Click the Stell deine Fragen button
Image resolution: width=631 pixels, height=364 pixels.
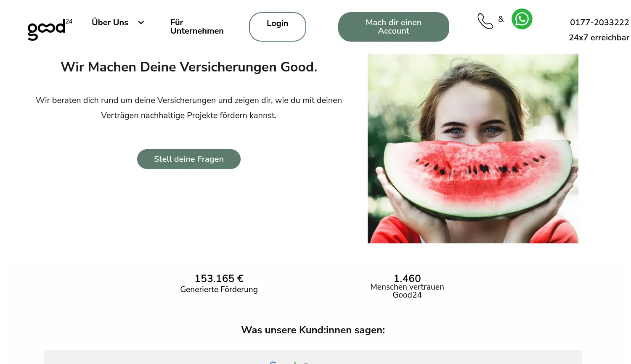click(188, 159)
